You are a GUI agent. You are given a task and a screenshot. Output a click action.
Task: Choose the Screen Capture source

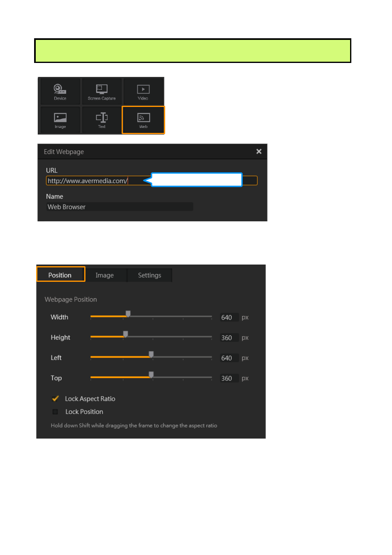[x=101, y=91]
